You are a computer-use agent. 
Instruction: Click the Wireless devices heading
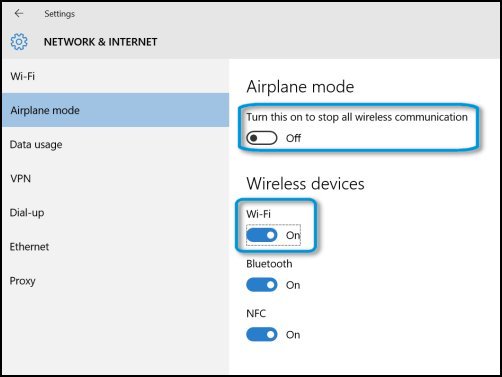(305, 184)
